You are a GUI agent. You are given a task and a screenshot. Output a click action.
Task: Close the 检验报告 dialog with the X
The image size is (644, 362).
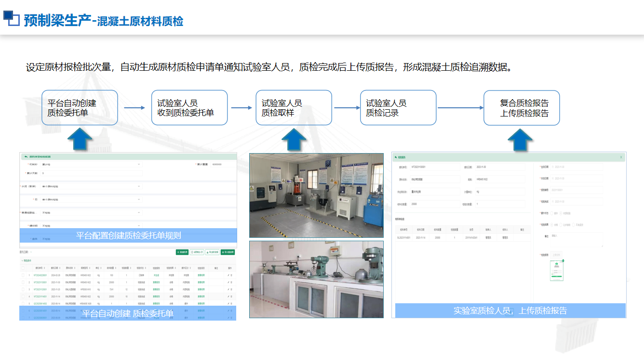tap(621, 157)
